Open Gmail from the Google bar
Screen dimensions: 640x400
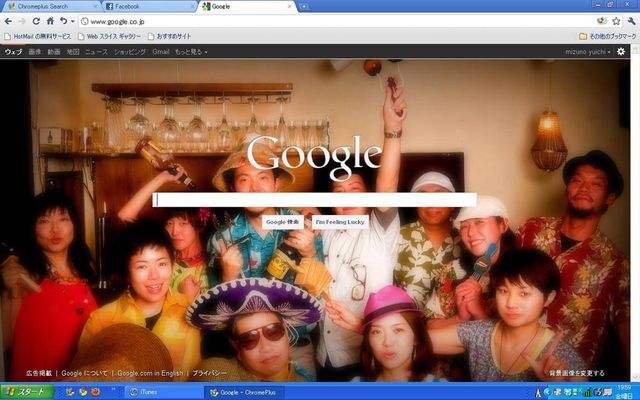(x=161, y=52)
